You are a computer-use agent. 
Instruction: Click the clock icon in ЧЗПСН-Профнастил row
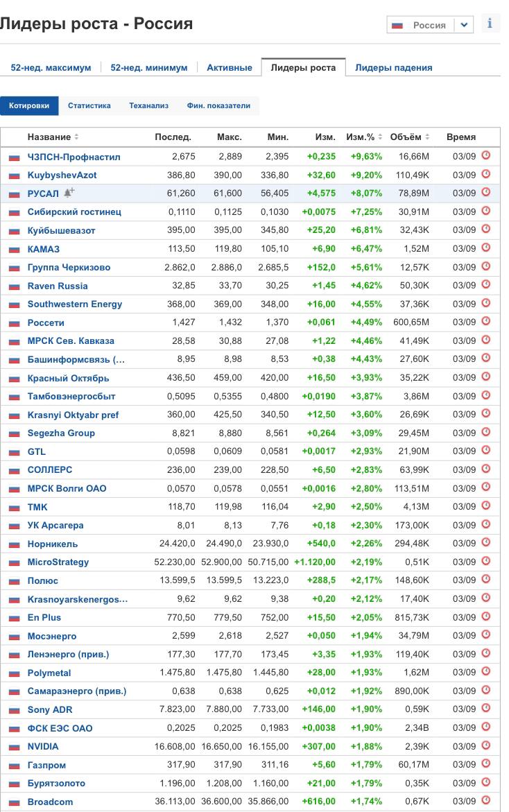coord(485,155)
